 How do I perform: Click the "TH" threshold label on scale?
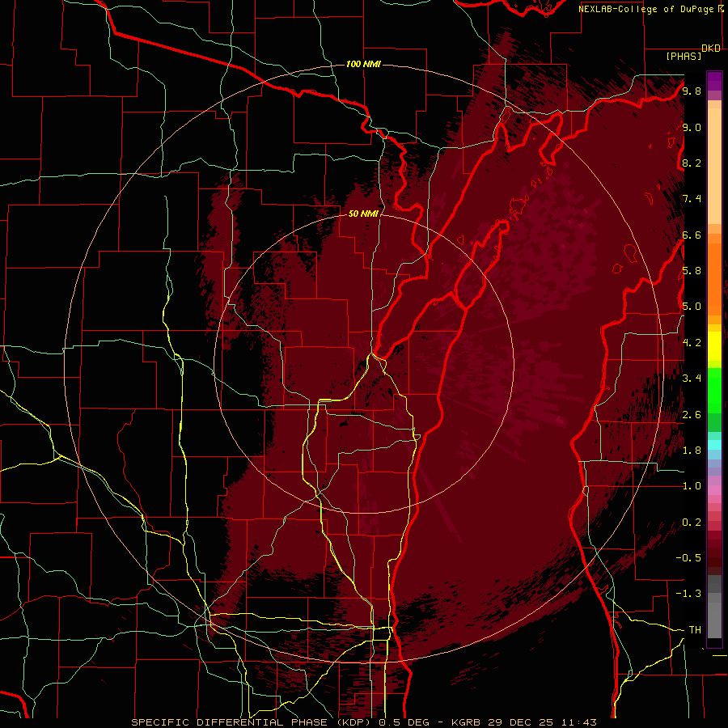[x=695, y=630]
